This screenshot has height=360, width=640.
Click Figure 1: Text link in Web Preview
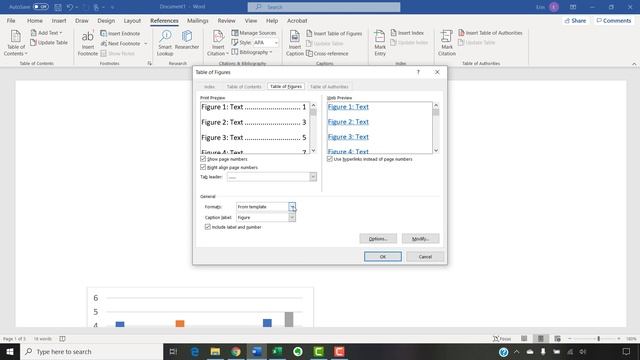[x=348, y=107]
